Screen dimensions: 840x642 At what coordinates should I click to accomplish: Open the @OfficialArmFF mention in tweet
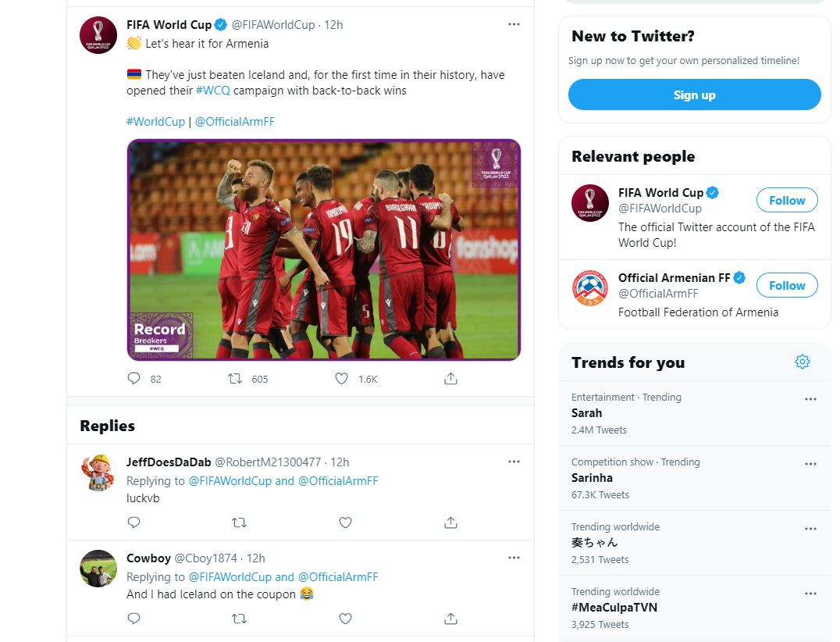[234, 122]
